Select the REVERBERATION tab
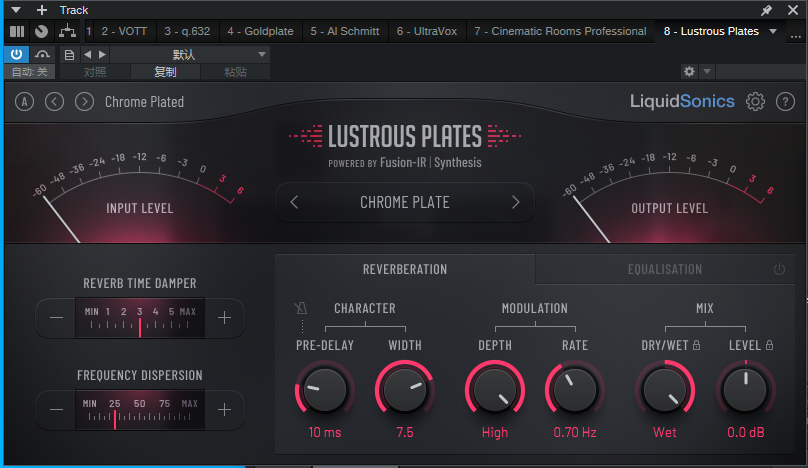This screenshot has height=468, width=808. coord(405,269)
